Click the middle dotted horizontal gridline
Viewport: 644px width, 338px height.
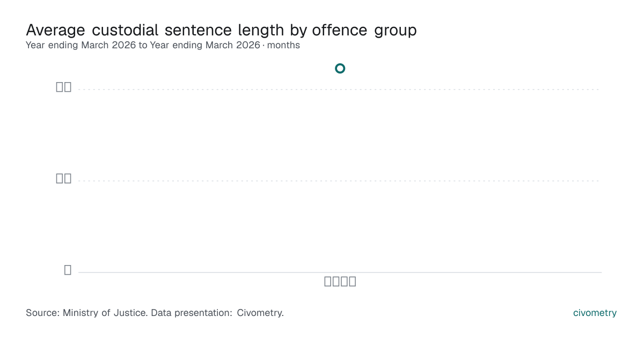[x=340, y=181]
